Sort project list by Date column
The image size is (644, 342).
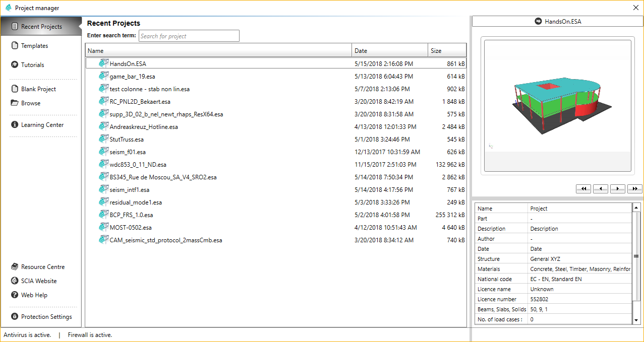[389, 50]
